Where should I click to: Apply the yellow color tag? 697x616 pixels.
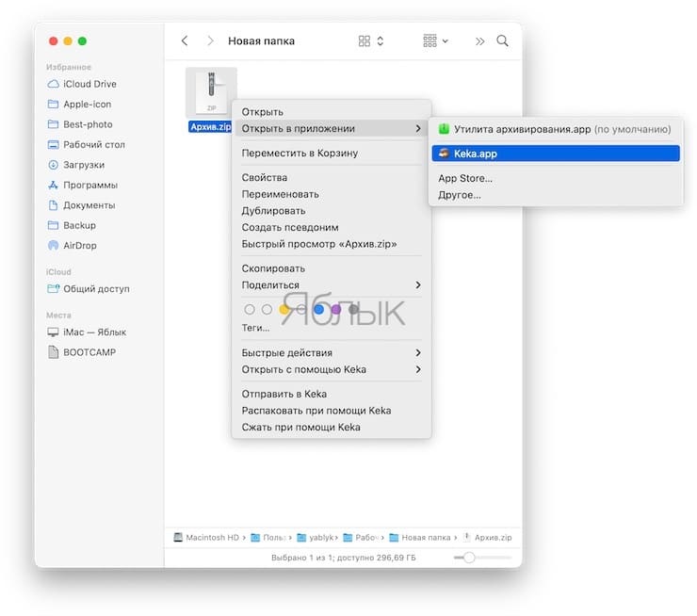pyautogui.click(x=284, y=309)
